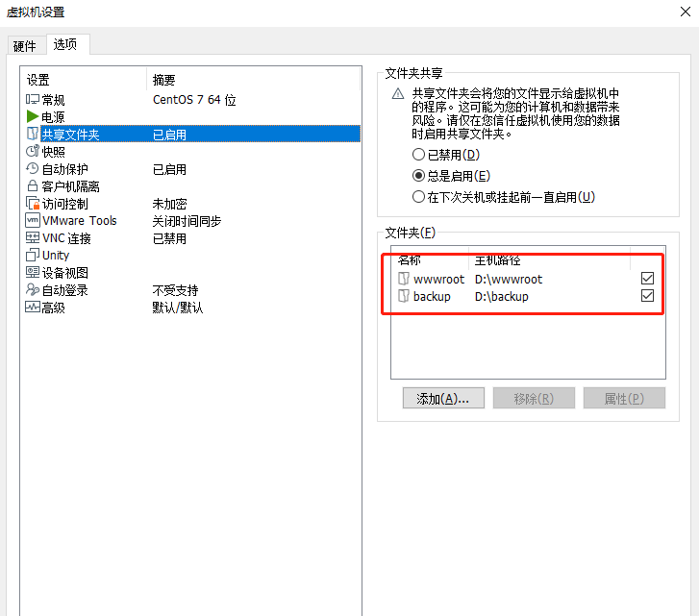
Task: Select the 常规 settings row
Action: (190, 99)
